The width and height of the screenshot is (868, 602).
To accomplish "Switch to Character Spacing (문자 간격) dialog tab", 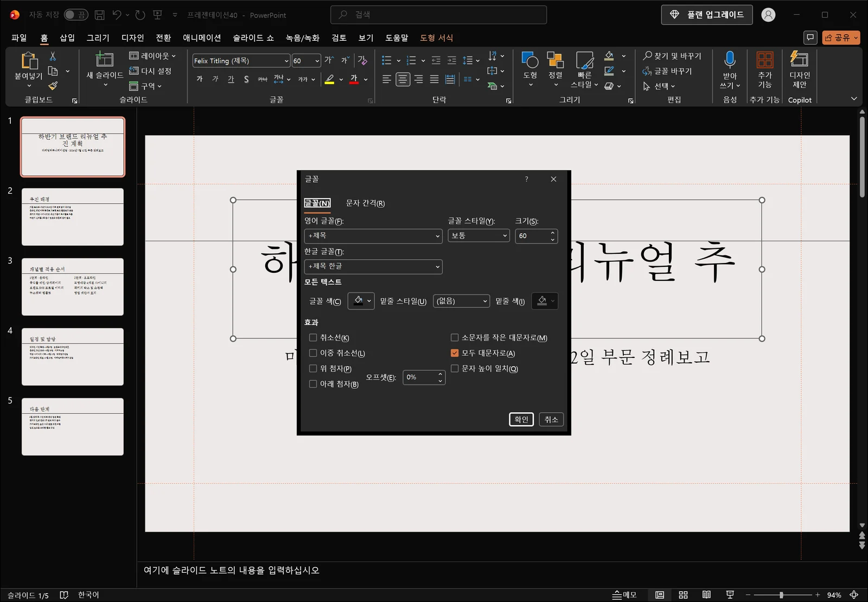I will click(x=365, y=203).
